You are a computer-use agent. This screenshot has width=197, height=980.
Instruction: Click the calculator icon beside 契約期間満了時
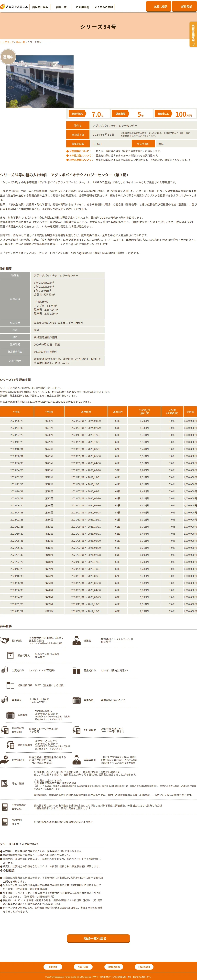click(x=5, y=821)
